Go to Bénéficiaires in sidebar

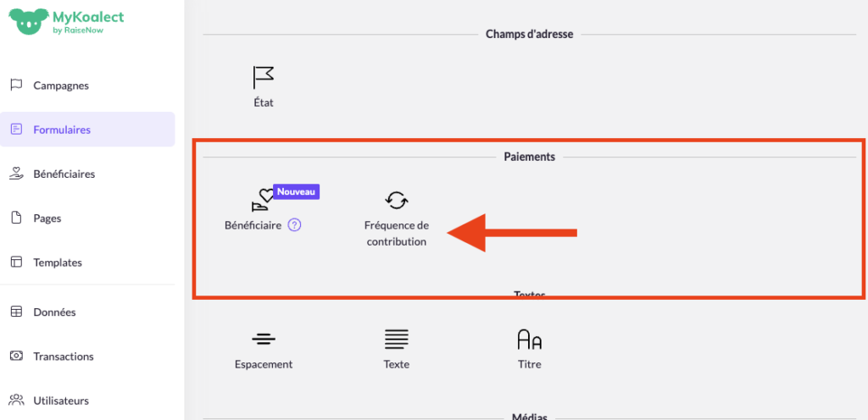coord(64,174)
